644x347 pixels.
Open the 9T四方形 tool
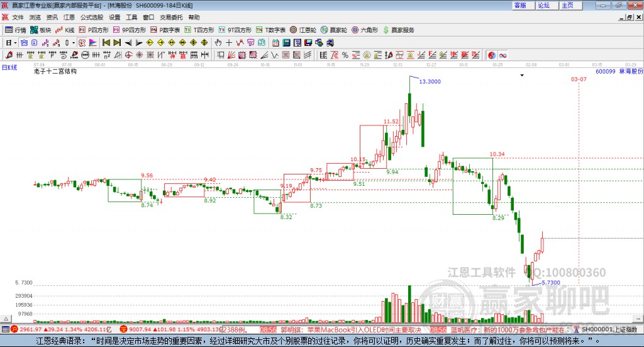pos(235,30)
